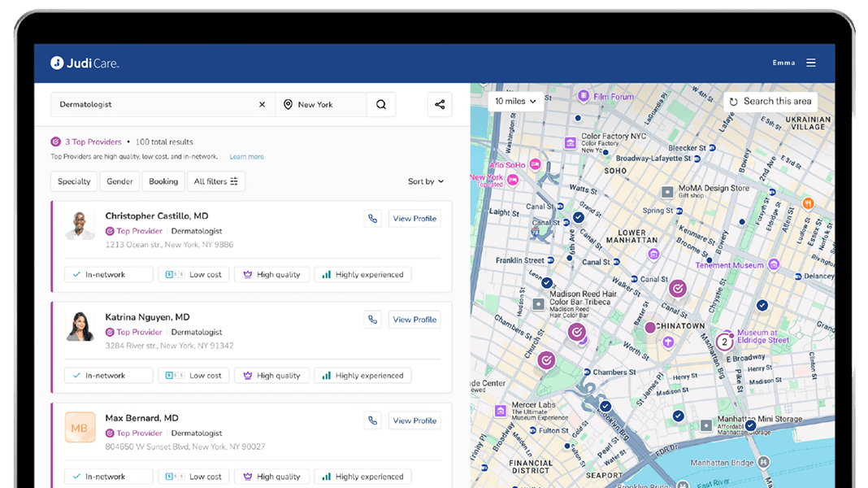Click Katrina Nguyen's photo
The width and height of the screenshot is (868, 488).
80,326
